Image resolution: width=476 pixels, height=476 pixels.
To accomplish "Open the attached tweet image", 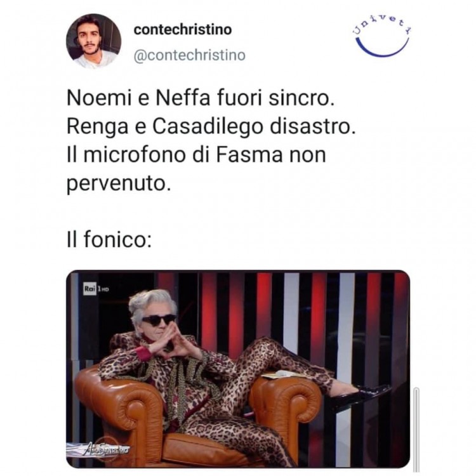I will click(x=238, y=369).
